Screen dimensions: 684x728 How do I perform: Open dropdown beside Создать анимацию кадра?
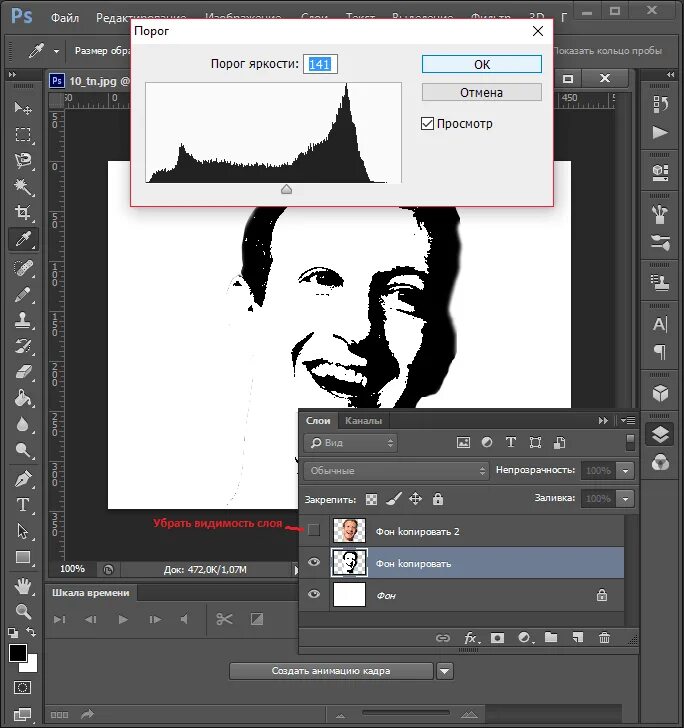[445, 671]
